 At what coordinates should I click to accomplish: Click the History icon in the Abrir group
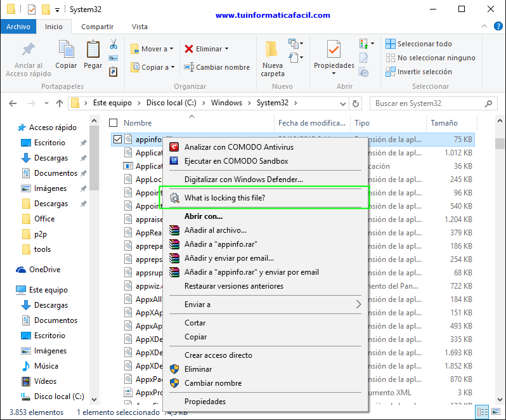tap(364, 72)
